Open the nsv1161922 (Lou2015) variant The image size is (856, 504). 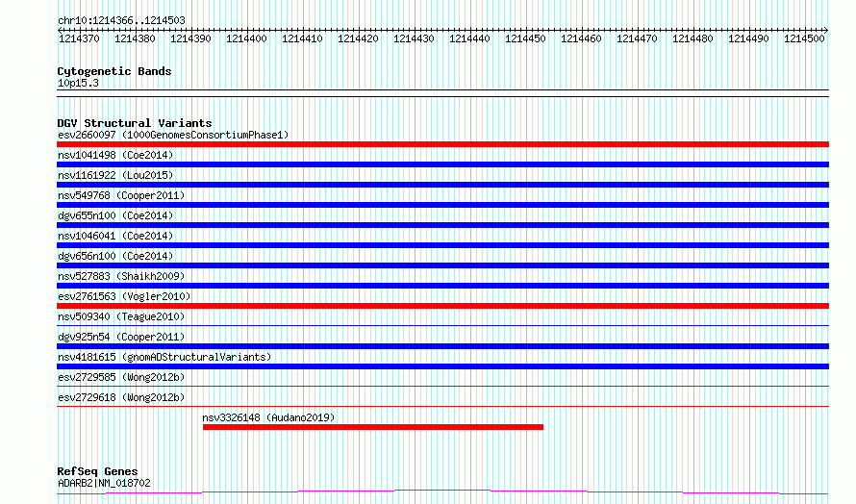[115, 175]
